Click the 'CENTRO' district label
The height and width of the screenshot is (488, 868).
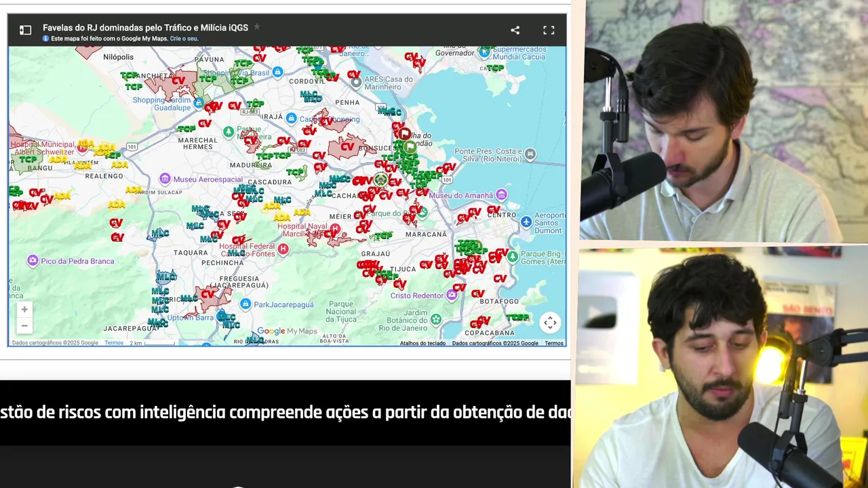pyautogui.click(x=502, y=215)
